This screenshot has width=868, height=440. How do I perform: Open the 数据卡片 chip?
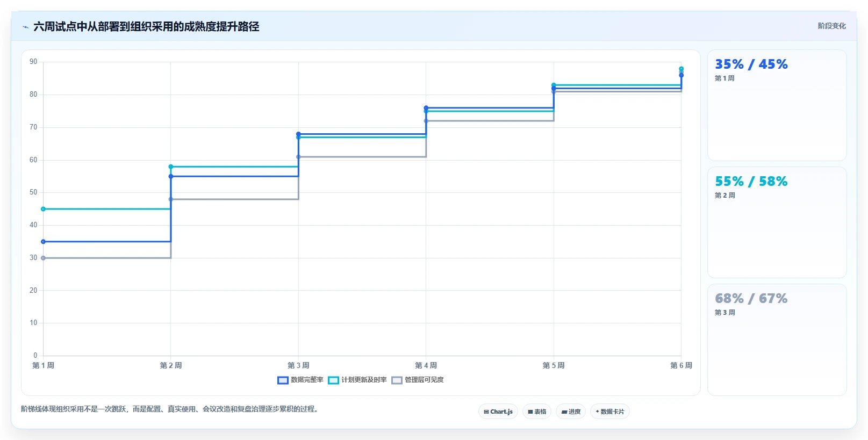610,412
